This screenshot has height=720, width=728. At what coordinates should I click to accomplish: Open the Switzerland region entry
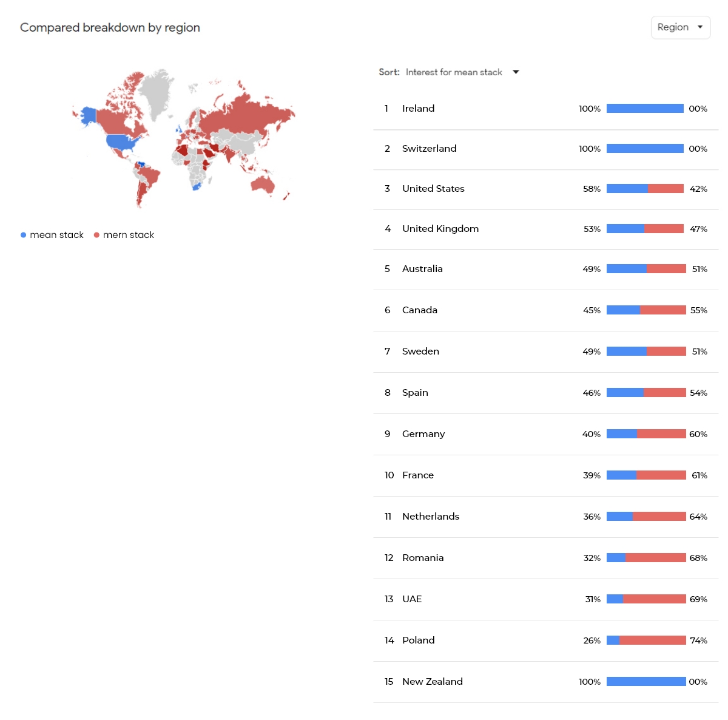429,149
